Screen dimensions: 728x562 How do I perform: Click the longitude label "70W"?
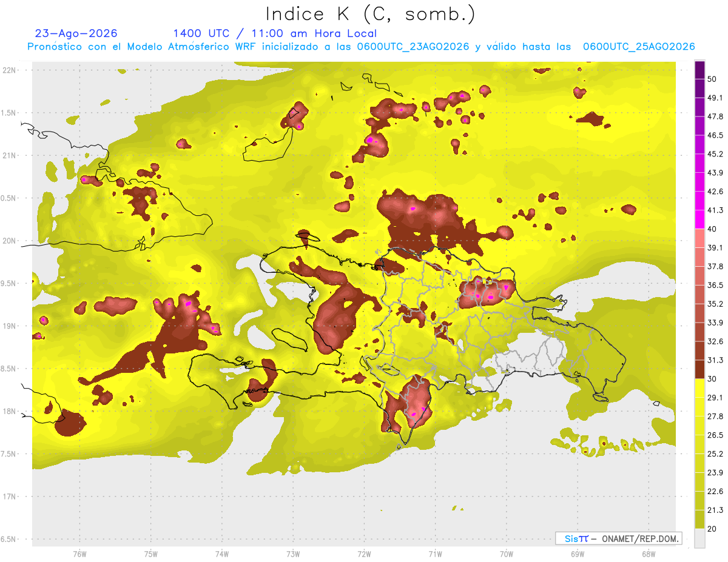click(507, 554)
